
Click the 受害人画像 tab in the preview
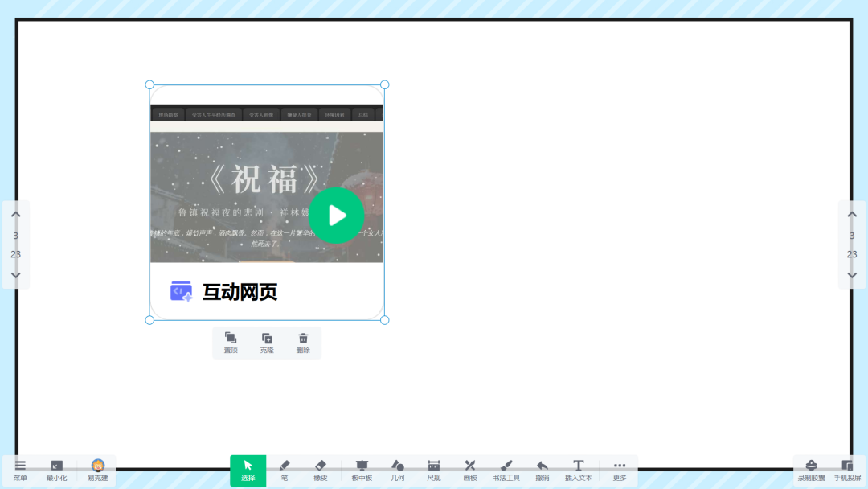point(261,115)
